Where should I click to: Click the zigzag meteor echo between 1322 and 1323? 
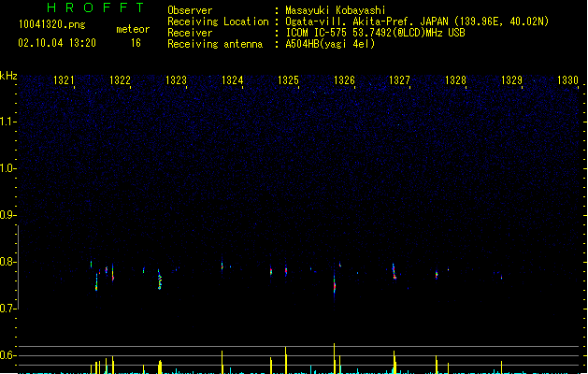click(160, 280)
